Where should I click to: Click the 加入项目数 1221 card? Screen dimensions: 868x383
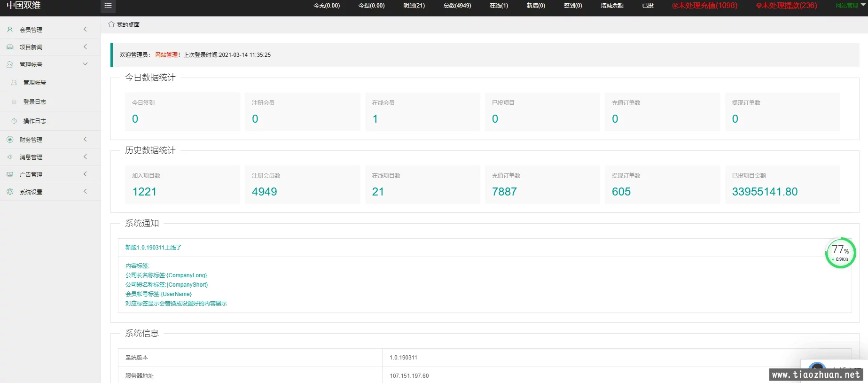pos(182,184)
